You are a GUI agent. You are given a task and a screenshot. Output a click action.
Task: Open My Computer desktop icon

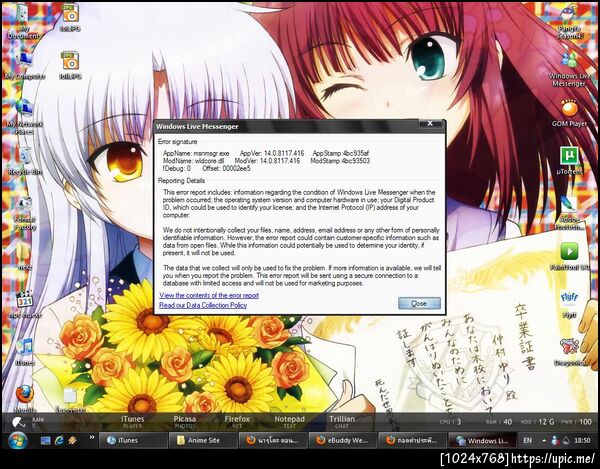tap(24, 67)
